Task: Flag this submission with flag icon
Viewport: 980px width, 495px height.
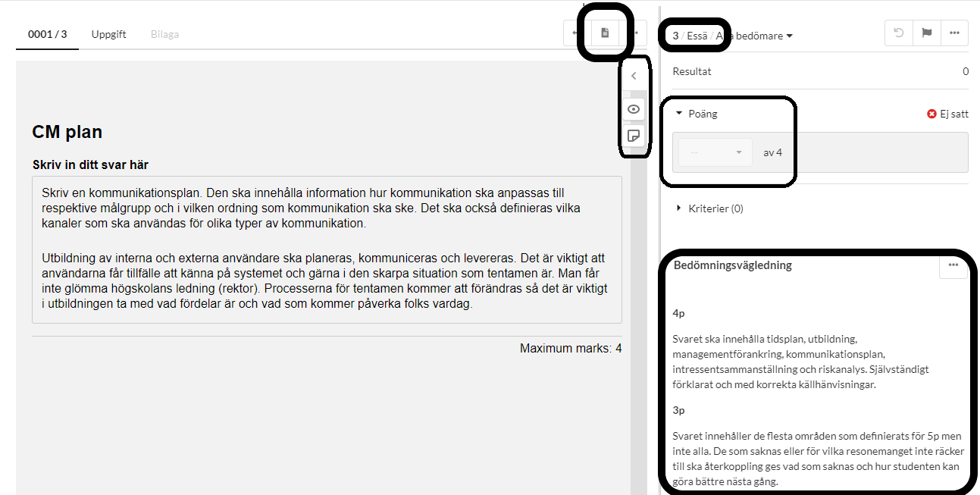Action: [x=927, y=33]
